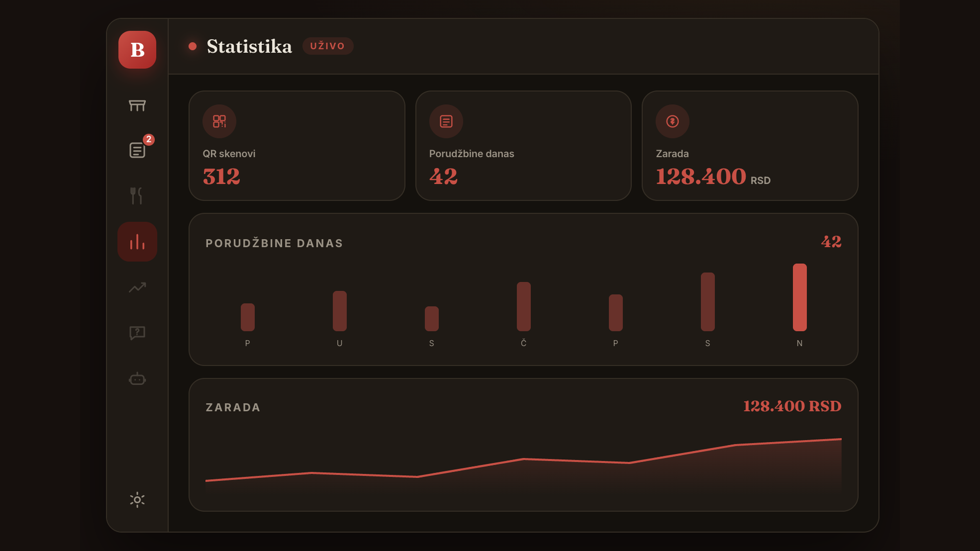
Task: Select the bar above the label Č
Action: (x=524, y=307)
